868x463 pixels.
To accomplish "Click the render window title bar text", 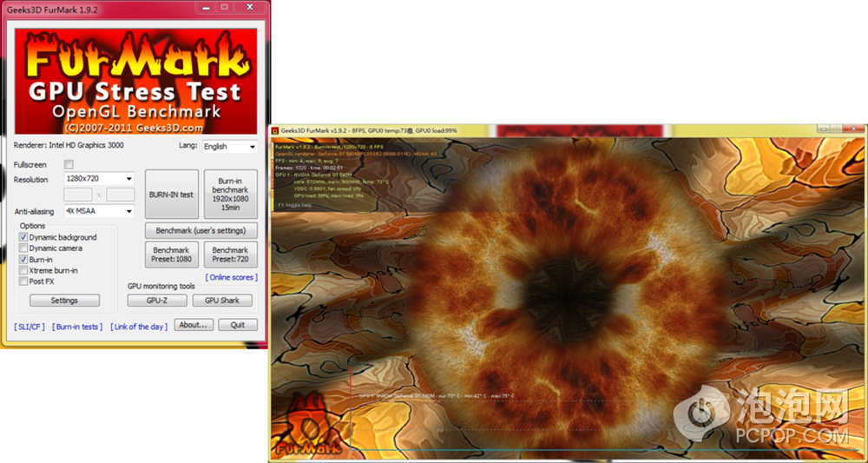I will [x=369, y=130].
